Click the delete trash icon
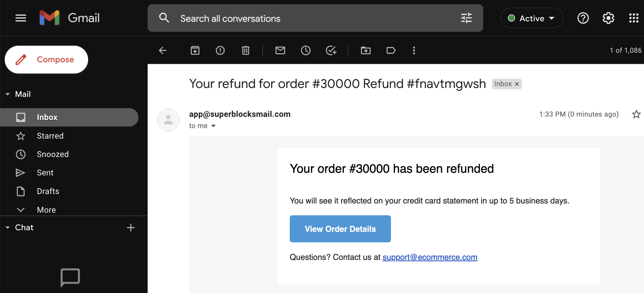The width and height of the screenshot is (644, 293). click(x=246, y=51)
